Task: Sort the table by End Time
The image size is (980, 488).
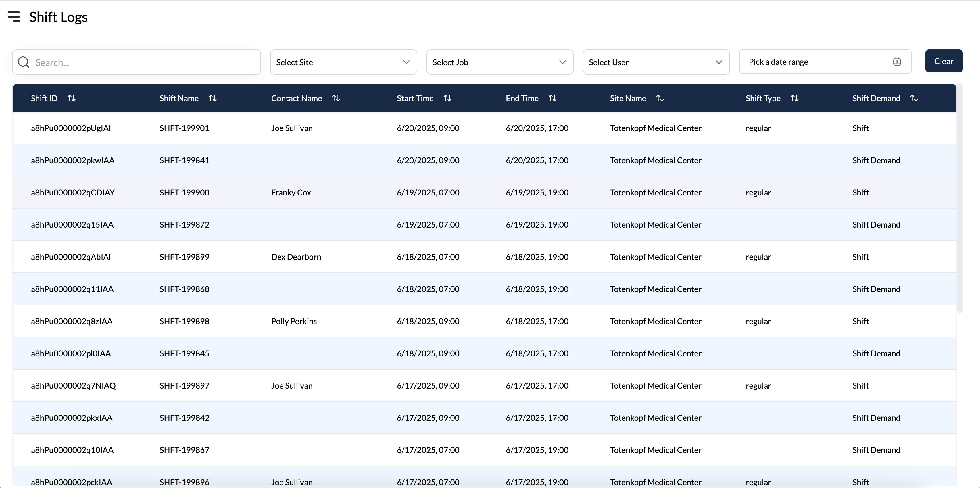Action: point(552,98)
